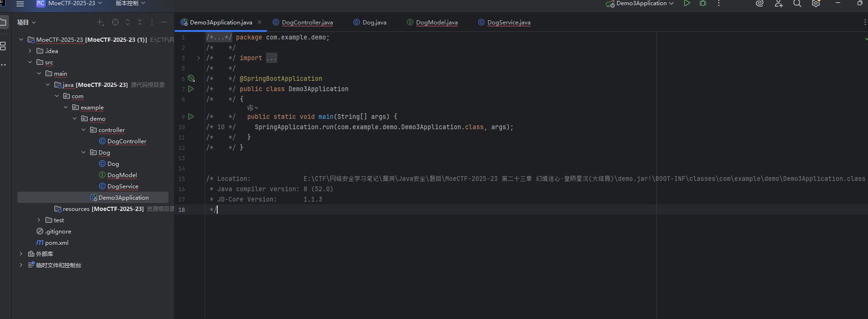Screen dimensions: 868x319
Task: Select pom.xml in the project tree
Action: tap(56, 242)
